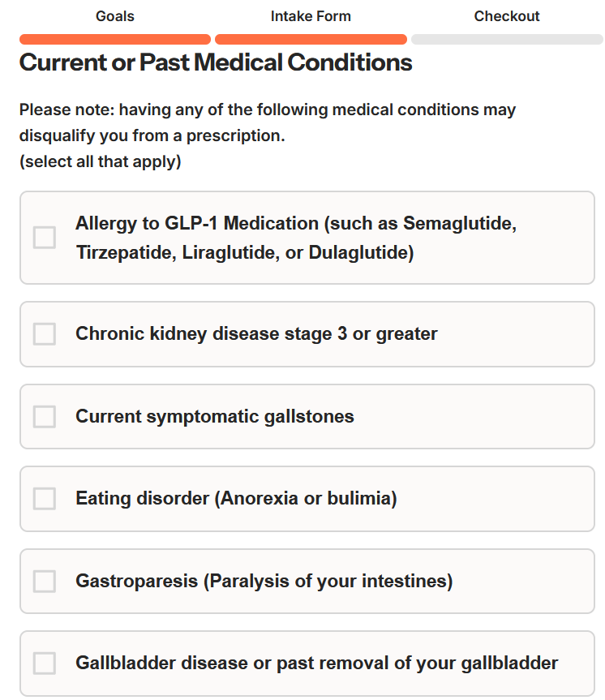The width and height of the screenshot is (605, 700).
Task: Click the 'Gastroparesis (Paralysis of your intestines)' text
Action: pyautogui.click(x=264, y=582)
